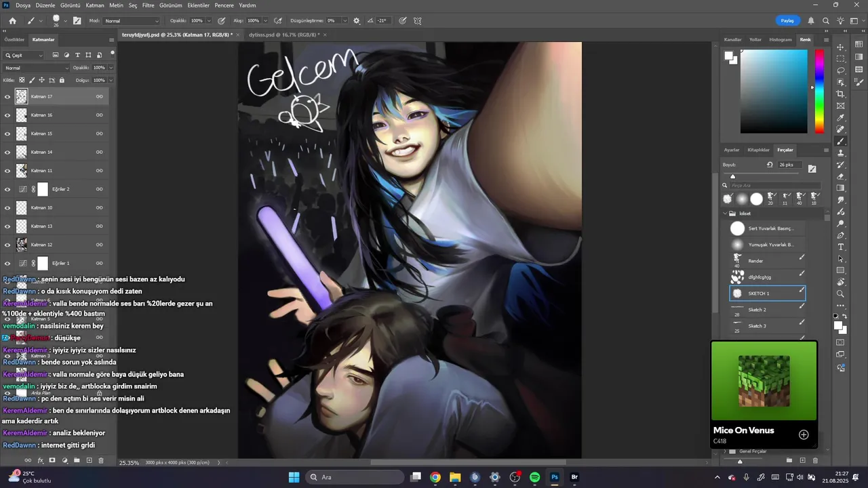The height and width of the screenshot is (488, 868).
Task: Select the Move tool in the toolbar
Action: (x=841, y=47)
